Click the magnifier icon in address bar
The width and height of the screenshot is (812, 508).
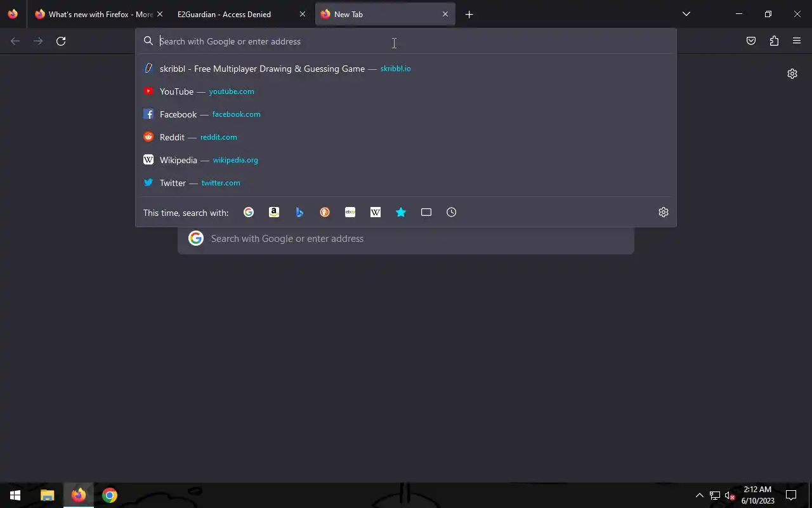tap(148, 41)
